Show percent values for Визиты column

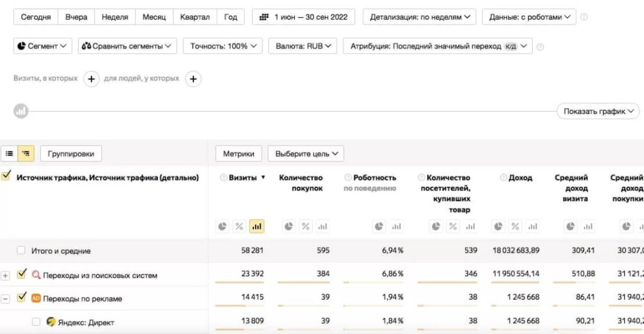tap(239, 227)
